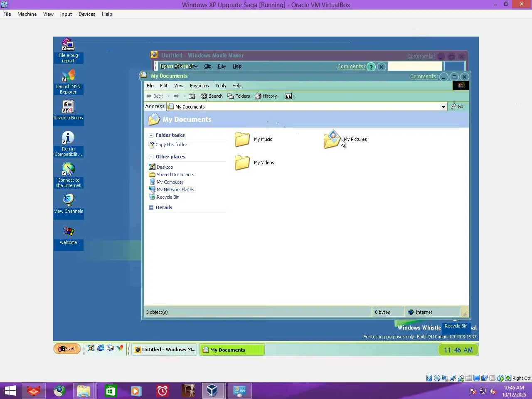Open the Tools menu in My Documents
Viewport: 532px width, 399px height.
[x=221, y=86]
